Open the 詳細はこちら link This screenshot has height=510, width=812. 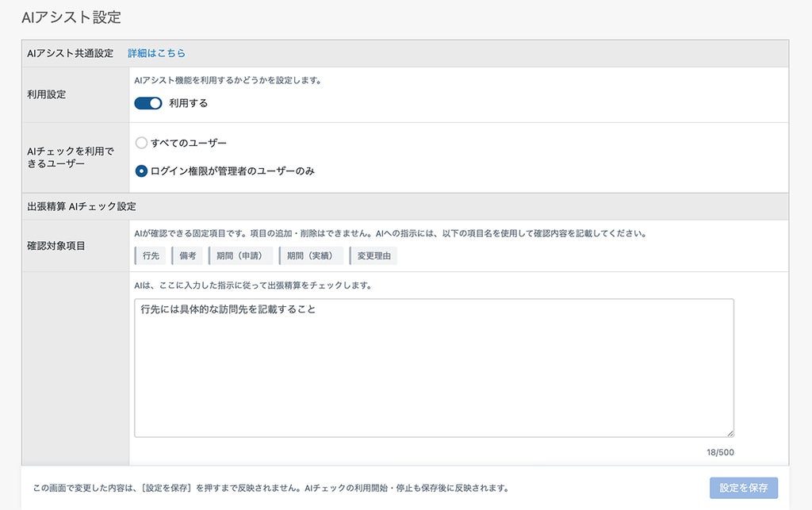[x=156, y=53]
